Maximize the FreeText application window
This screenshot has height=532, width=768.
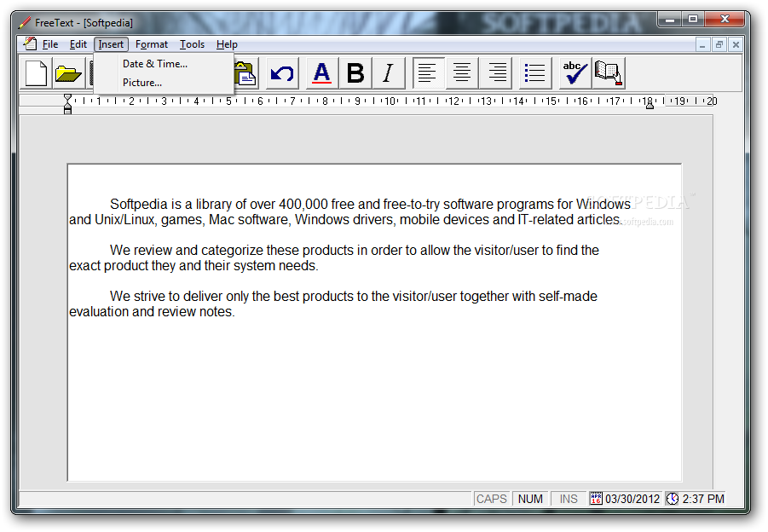coord(693,20)
